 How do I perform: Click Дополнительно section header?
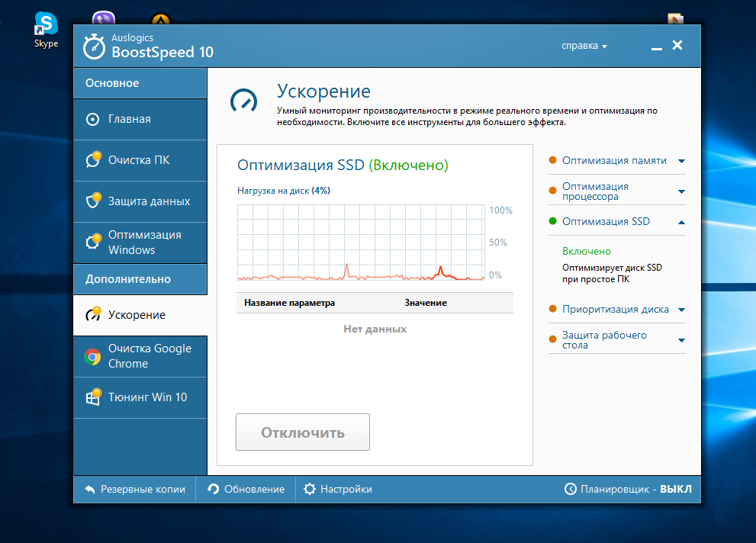click(140, 279)
